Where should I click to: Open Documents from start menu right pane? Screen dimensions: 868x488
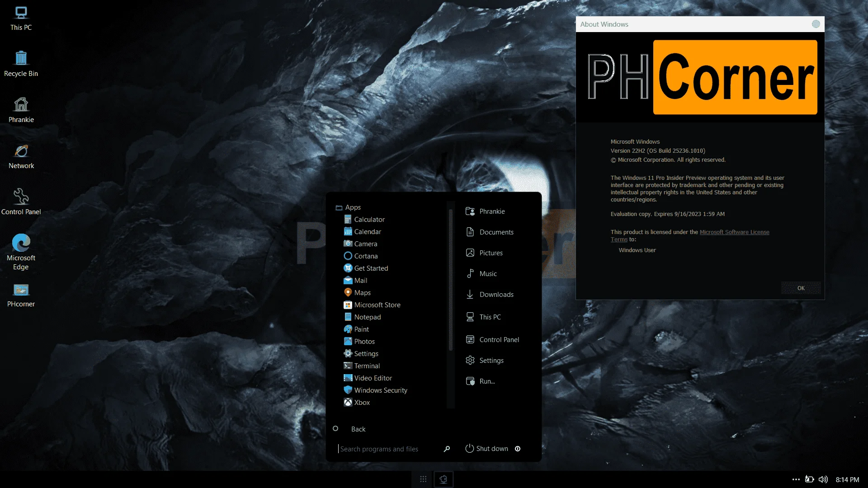click(490, 232)
